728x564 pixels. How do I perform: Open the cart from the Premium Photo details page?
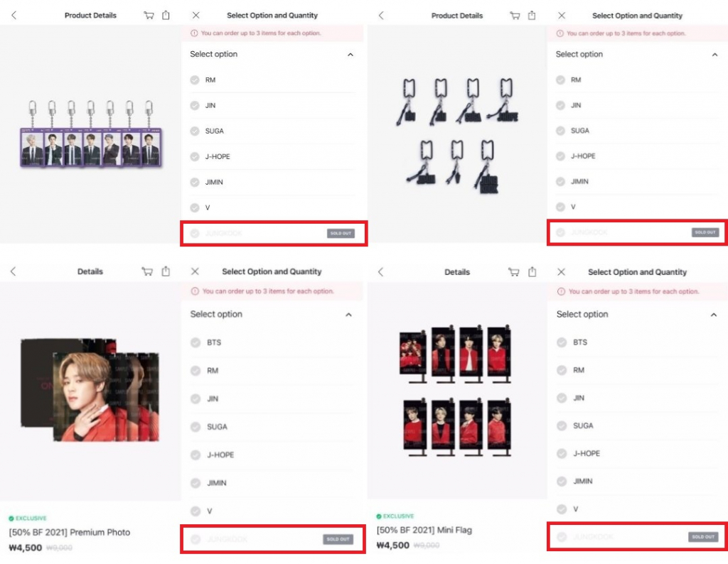[x=147, y=271]
